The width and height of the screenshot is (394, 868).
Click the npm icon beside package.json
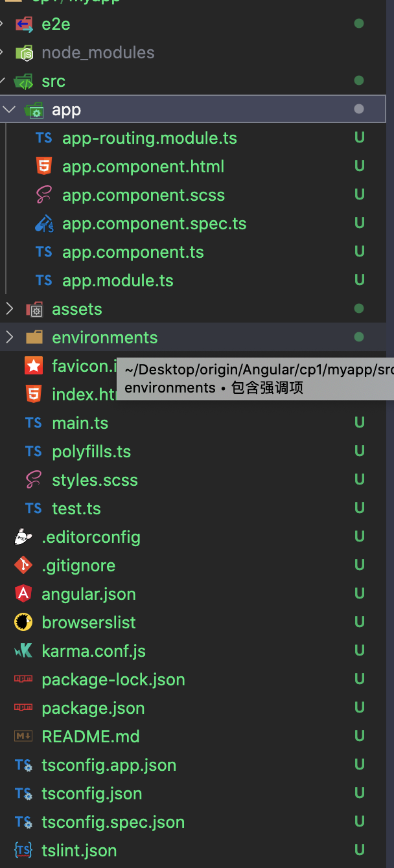(x=23, y=708)
